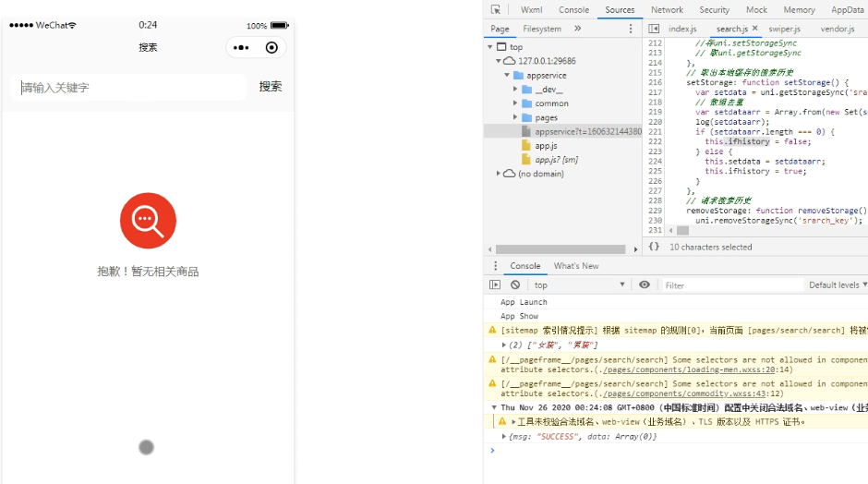Collapse the top frame tree node
This screenshot has height=484, width=868.
coord(490,47)
